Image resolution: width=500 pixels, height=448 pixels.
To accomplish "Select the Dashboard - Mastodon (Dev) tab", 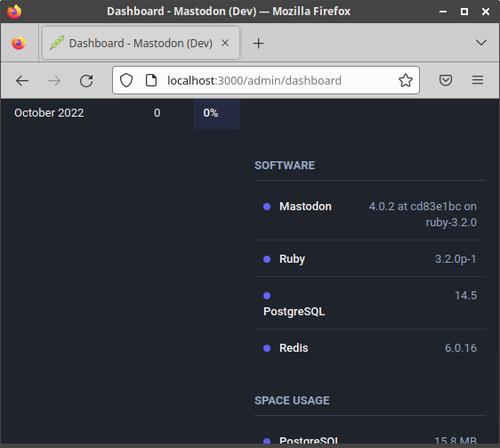I will click(x=141, y=43).
